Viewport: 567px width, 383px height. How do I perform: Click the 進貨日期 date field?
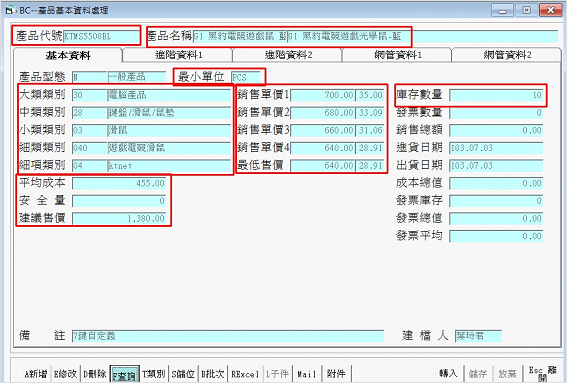coord(496,148)
